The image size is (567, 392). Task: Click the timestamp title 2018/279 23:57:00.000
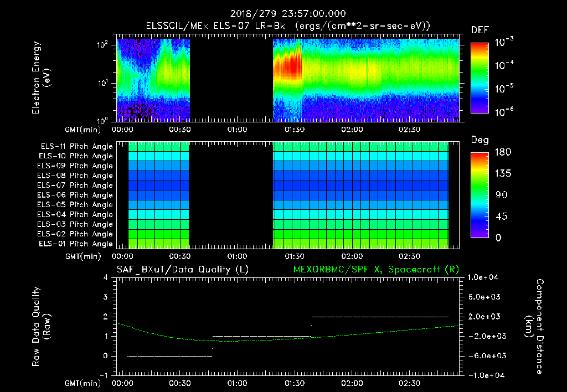click(x=288, y=14)
